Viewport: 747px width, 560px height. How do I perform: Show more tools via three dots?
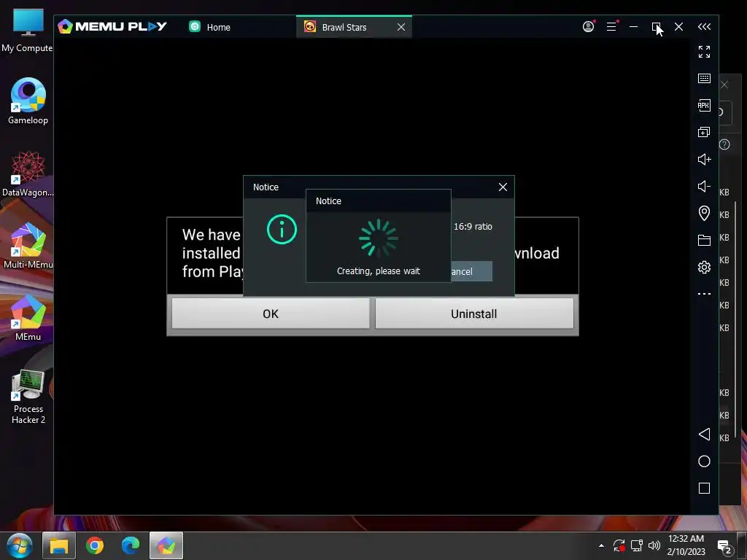pyautogui.click(x=704, y=294)
